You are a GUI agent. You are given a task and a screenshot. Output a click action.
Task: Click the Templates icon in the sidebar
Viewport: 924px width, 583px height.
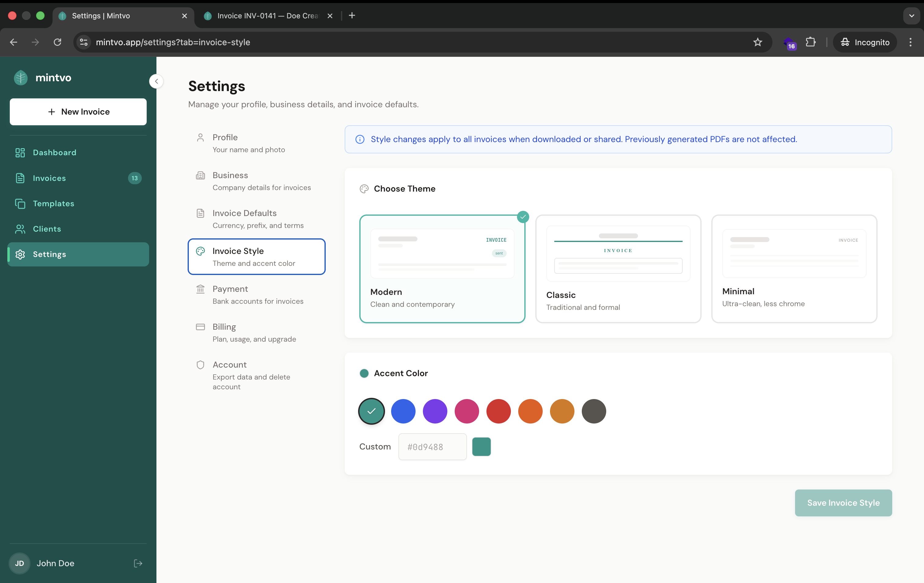coord(20,204)
